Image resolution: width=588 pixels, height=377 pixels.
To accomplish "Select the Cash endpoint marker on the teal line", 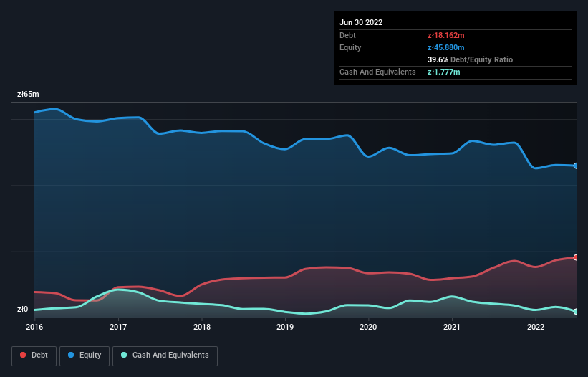I will tap(576, 311).
